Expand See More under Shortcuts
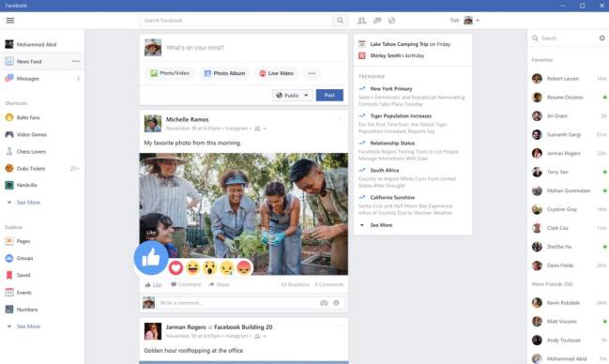This screenshot has height=364, width=609. [x=23, y=203]
